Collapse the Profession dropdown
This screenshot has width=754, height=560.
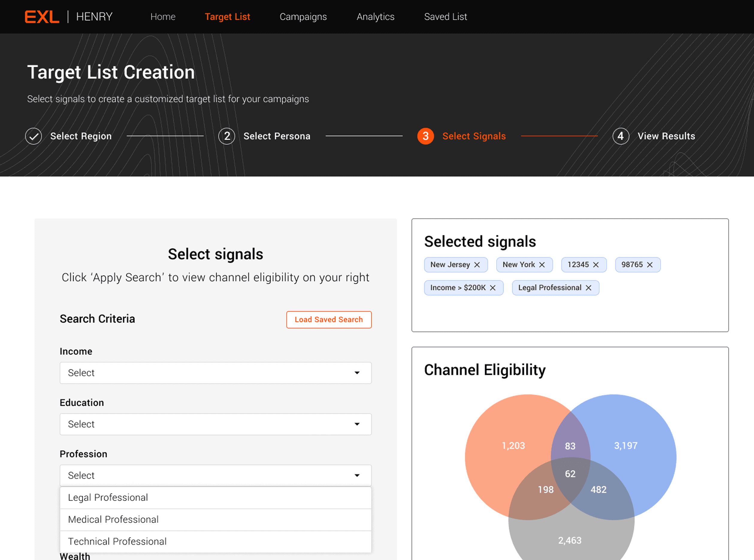point(215,475)
